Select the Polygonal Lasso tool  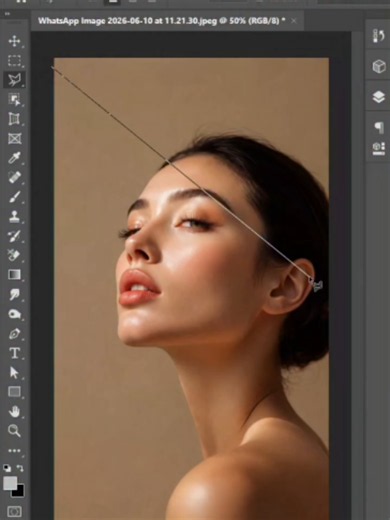pos(14,80)
